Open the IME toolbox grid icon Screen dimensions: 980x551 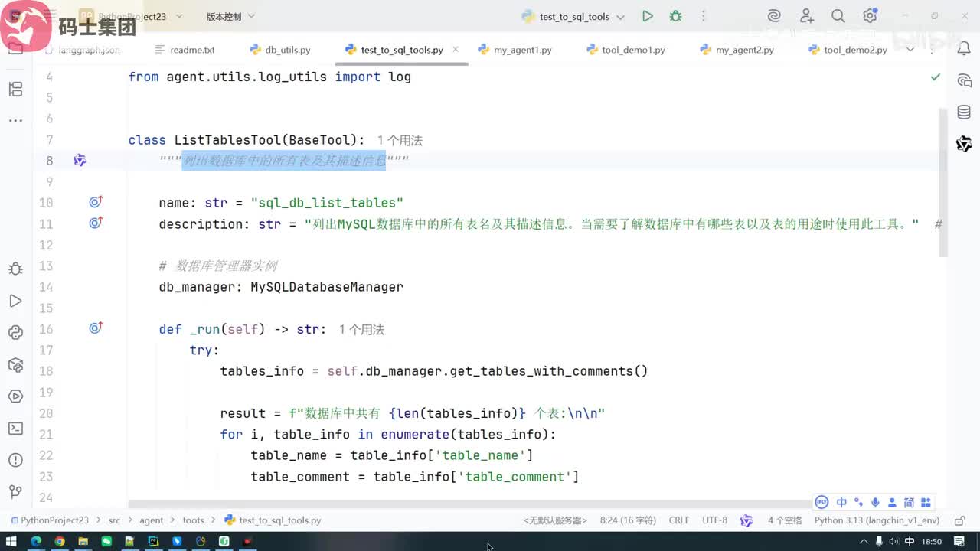coord(926,503)
